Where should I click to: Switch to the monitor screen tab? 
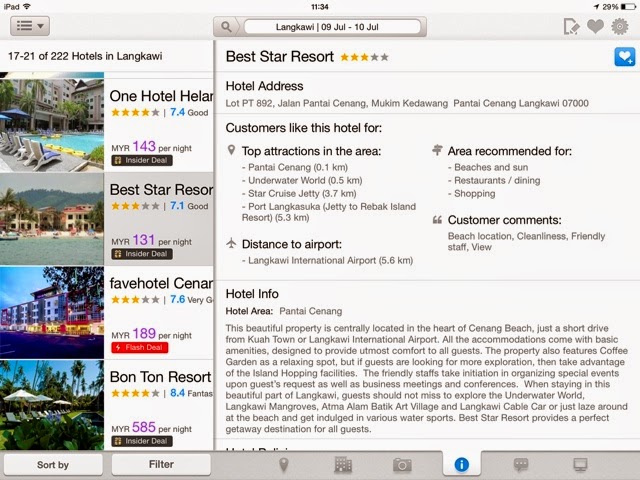580,464
